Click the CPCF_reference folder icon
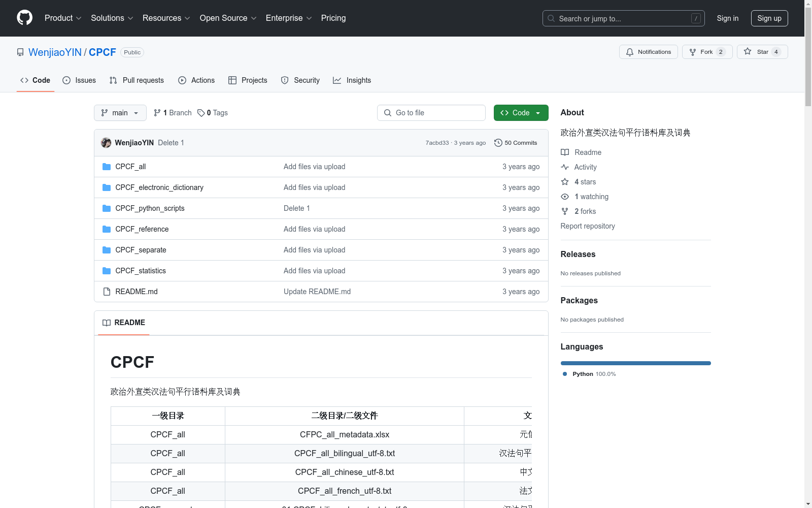Screen dimensions: 812x508 (107, 229)
